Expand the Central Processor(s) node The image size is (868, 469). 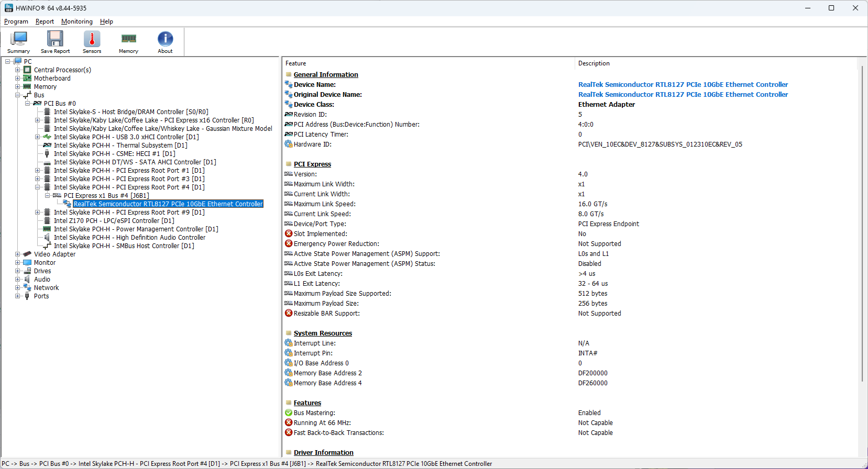18,70
